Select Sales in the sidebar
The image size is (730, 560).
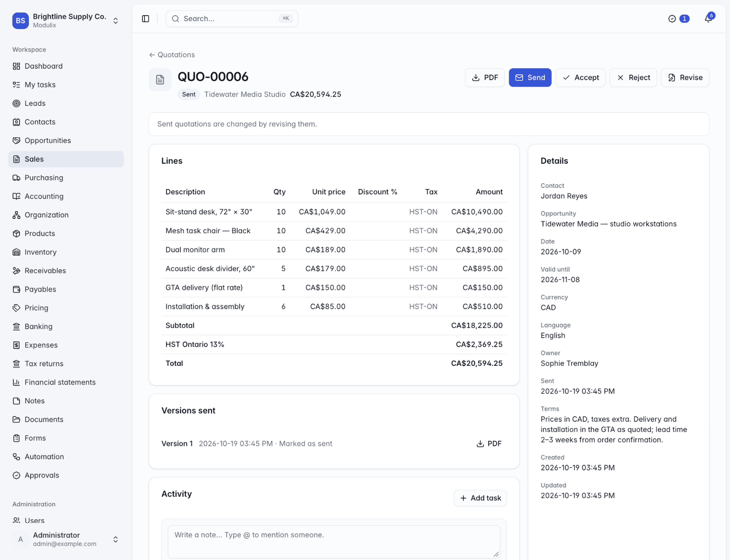pyautogui.click(x=66, y=159)
